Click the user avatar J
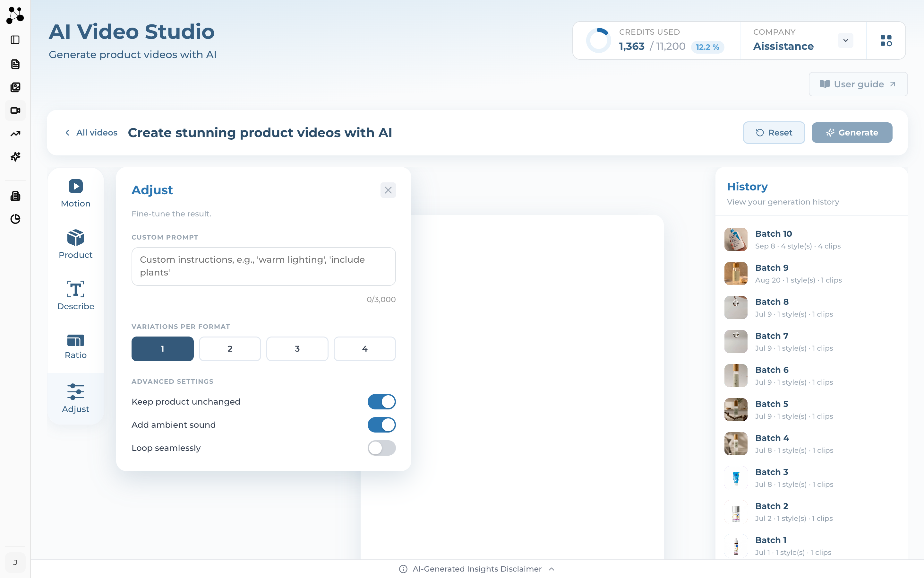Image resolution: width=924 pixels, height=578 pixels. (15, 562)
